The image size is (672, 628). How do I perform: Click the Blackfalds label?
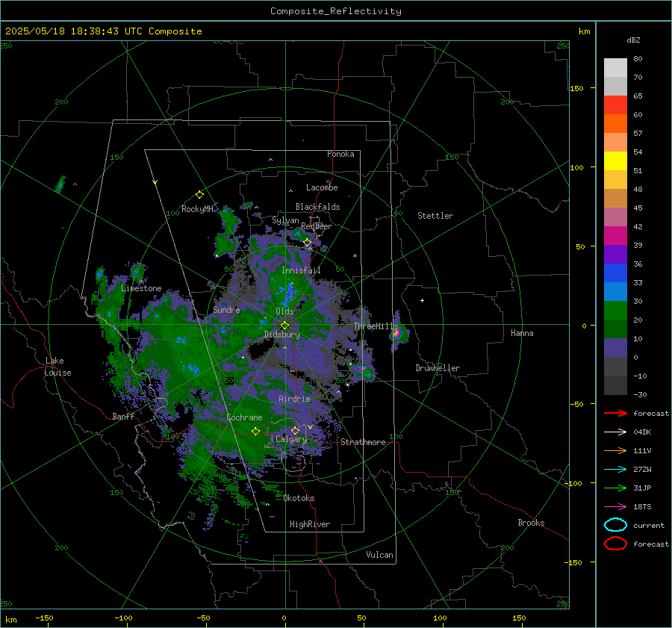[x=317, y=207]
